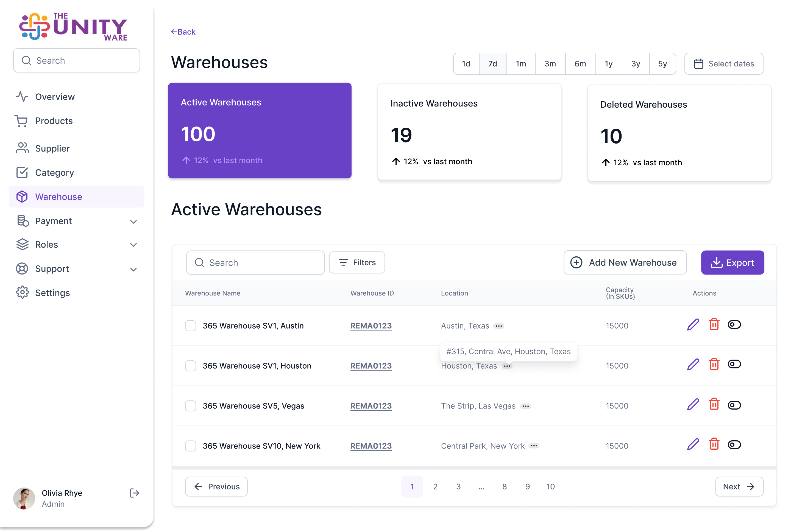Expand the Roles submenu arrow
791x532 pixels.
[x=133, y=245]
